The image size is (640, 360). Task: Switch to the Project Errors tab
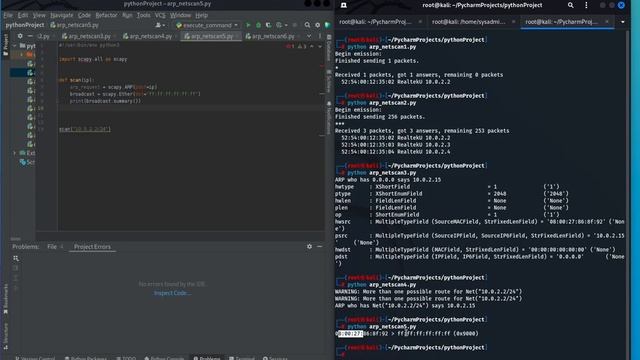click(92, 247)
